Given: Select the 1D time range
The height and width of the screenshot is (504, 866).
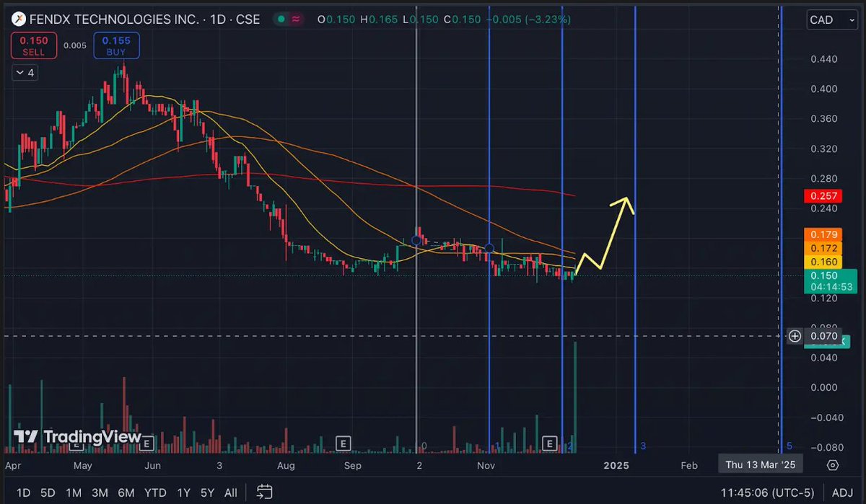Looking at the screenshot, I should point(23,493).
